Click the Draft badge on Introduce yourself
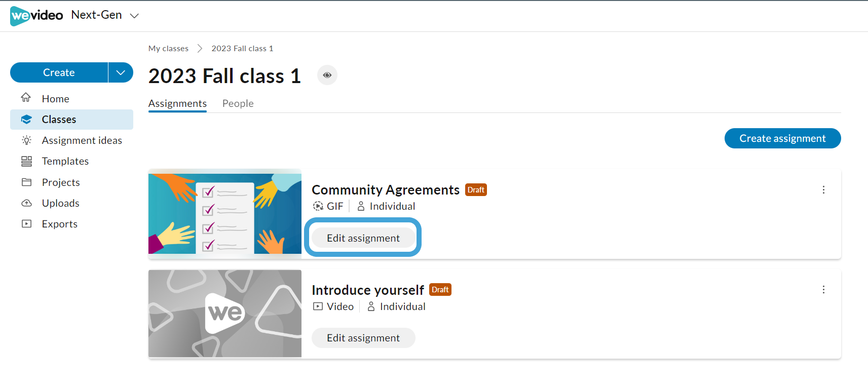 [x=440, y=289]
